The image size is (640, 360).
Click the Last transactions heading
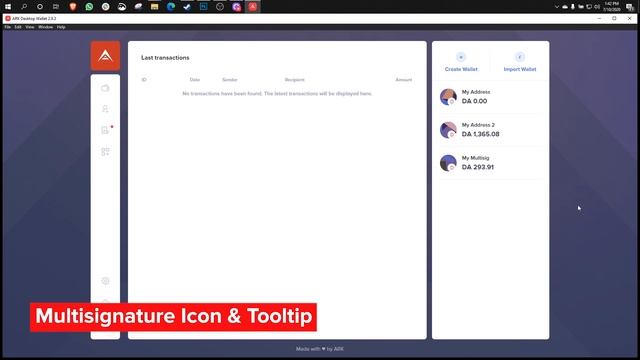[165, 58]
